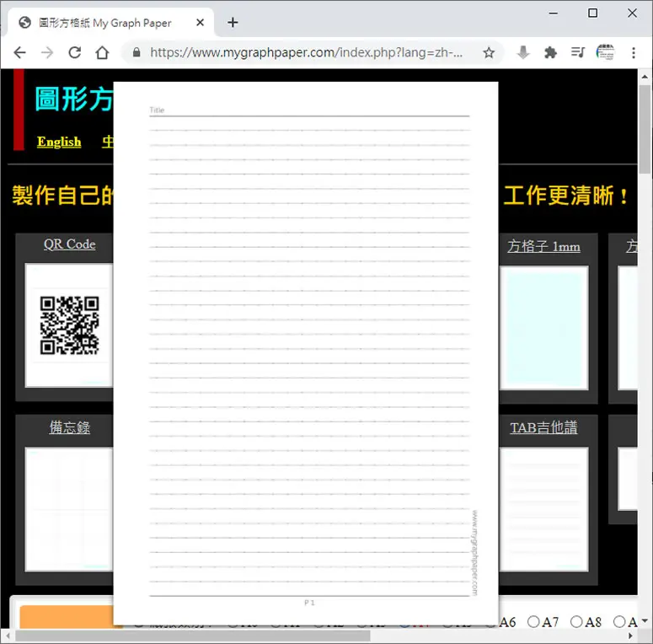This screenshot has height=644, width=653.
Task: Open Chrome three-dot menu
Action: point(634,53)
